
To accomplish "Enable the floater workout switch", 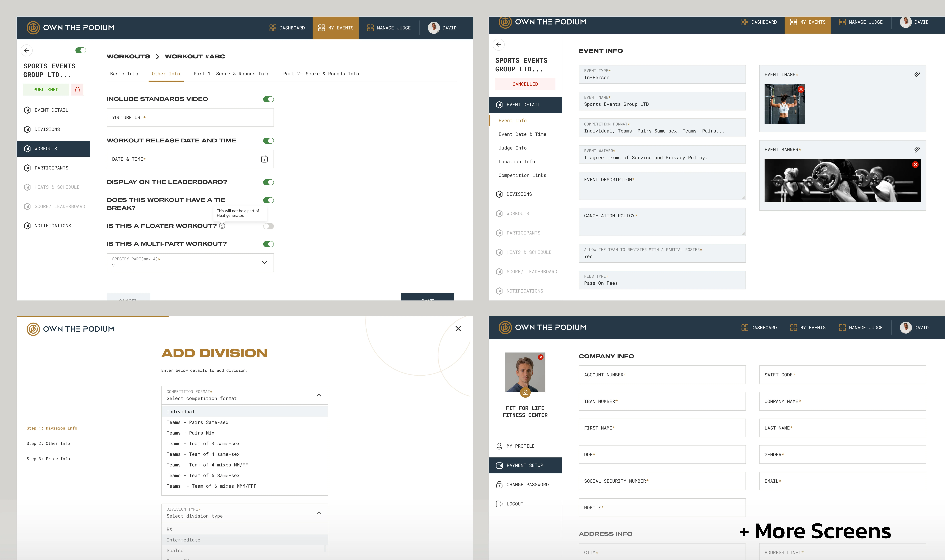I will click(268, 226).
